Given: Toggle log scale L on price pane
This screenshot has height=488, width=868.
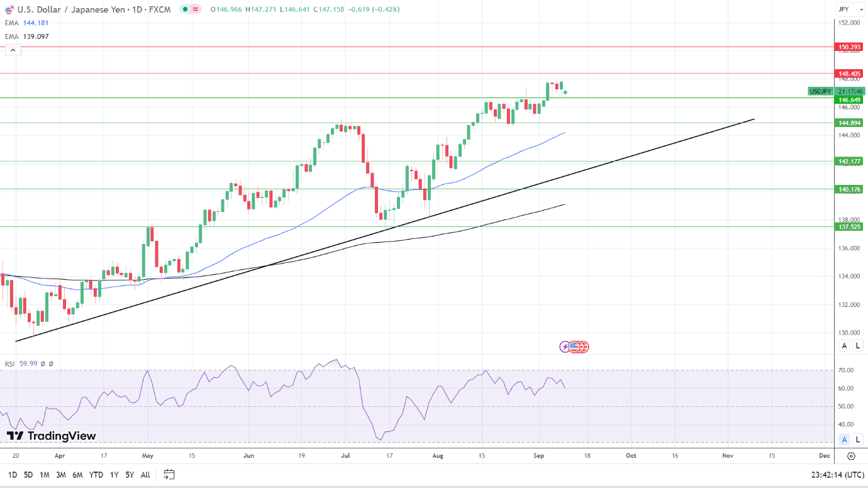Looking at the screenshot, I should [858, 346].
